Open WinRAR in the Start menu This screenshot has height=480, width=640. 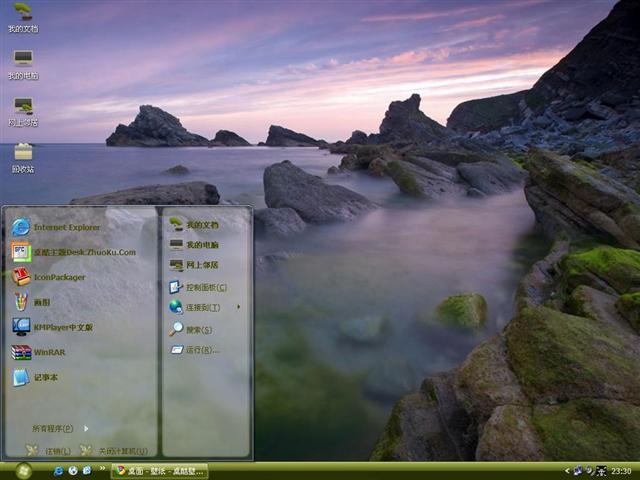tap(48, 352)
